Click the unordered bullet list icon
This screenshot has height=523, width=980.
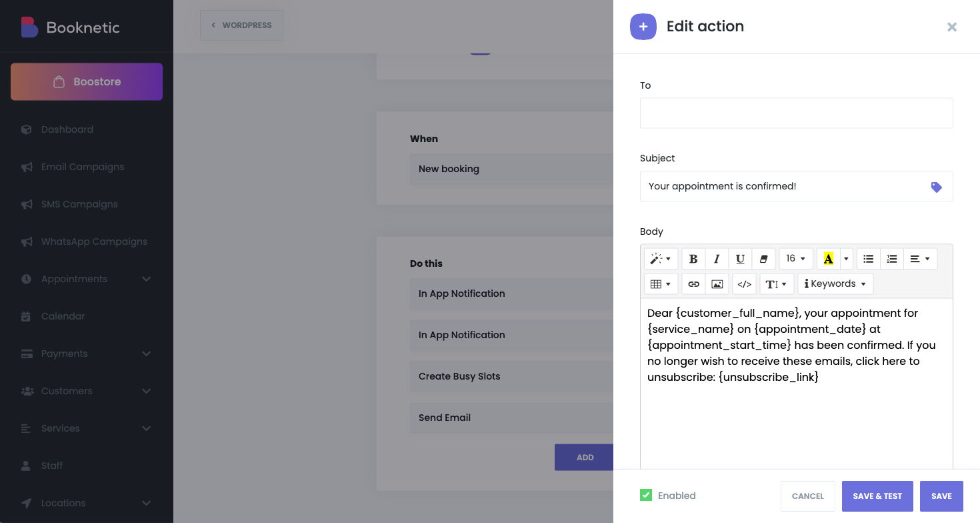(x=868, y=259)
